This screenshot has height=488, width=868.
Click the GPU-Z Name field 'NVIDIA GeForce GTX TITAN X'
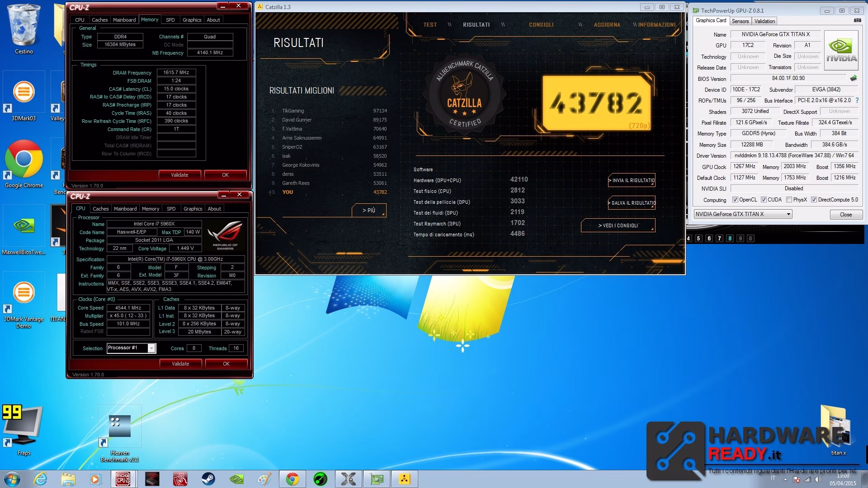(x=775, y=34)
